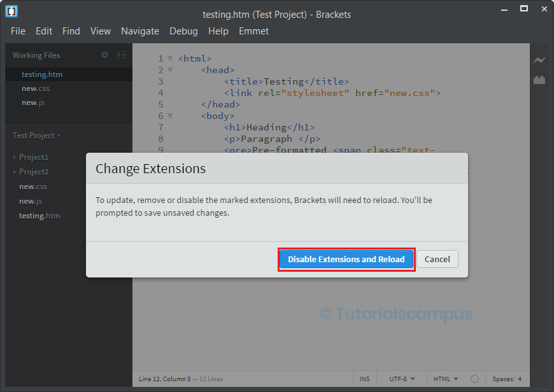Toggle INS insert mode indicator

coord(365,379)
